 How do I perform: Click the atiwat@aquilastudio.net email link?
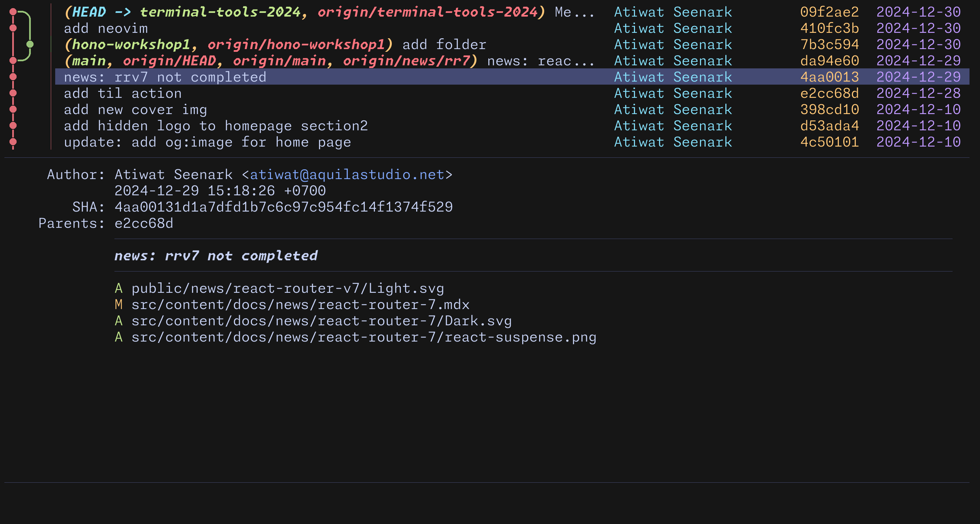point(347,175)
